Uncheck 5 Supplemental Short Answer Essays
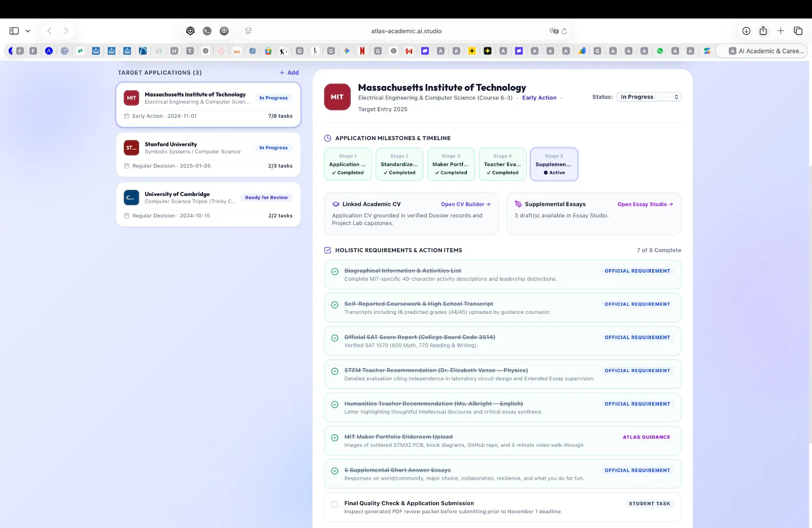812x528 pixels. (335, 471)
